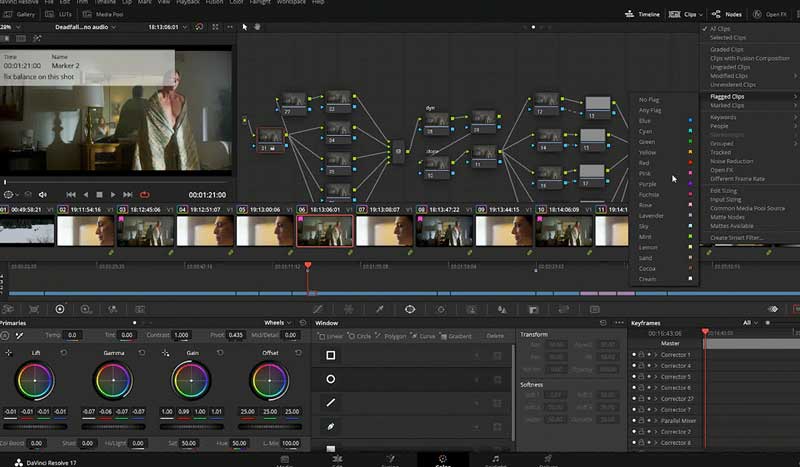Open the LUTs panel

click(x=59, y=14)
